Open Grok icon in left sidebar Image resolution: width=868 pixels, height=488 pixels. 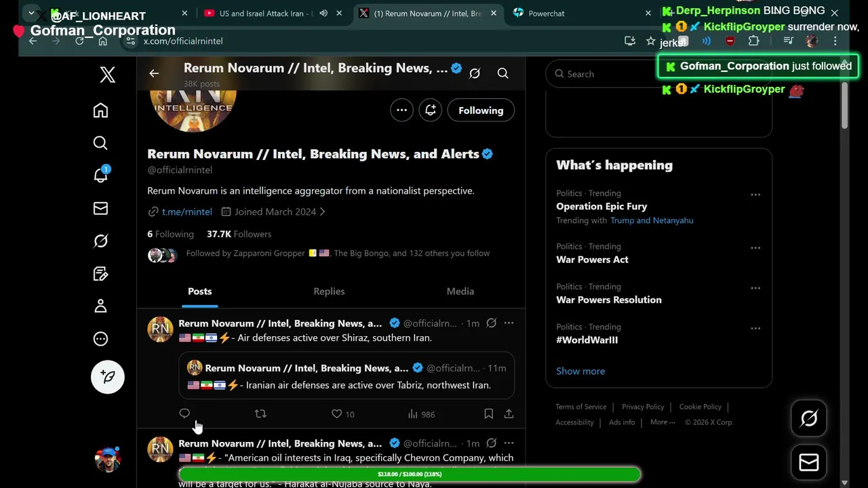pos(100,241)
